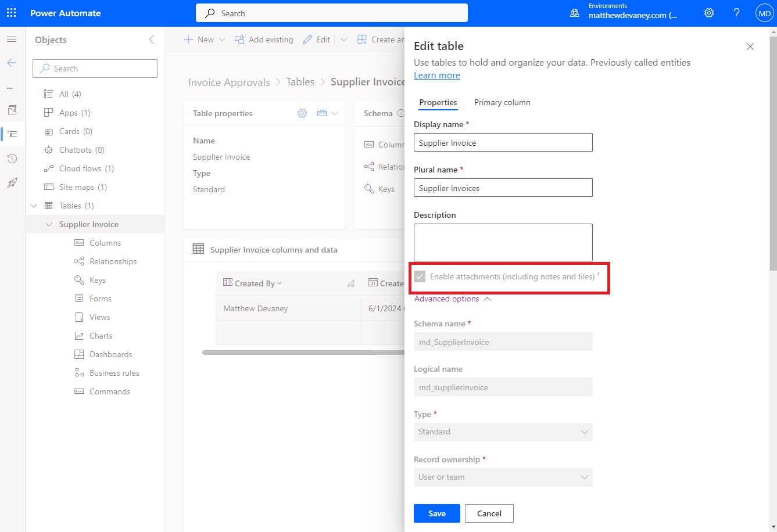Open the history clock icon in left rail

[12, 159]
